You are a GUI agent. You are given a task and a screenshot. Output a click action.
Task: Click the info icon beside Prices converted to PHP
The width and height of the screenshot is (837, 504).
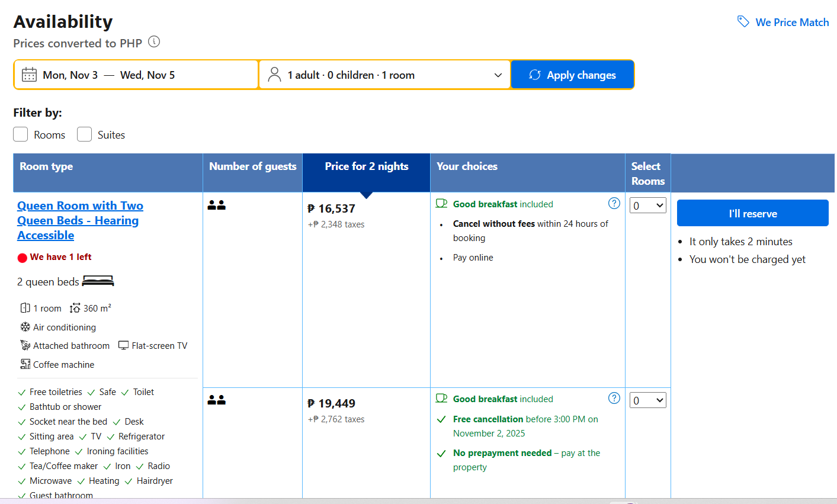click(x=154, y=42)
